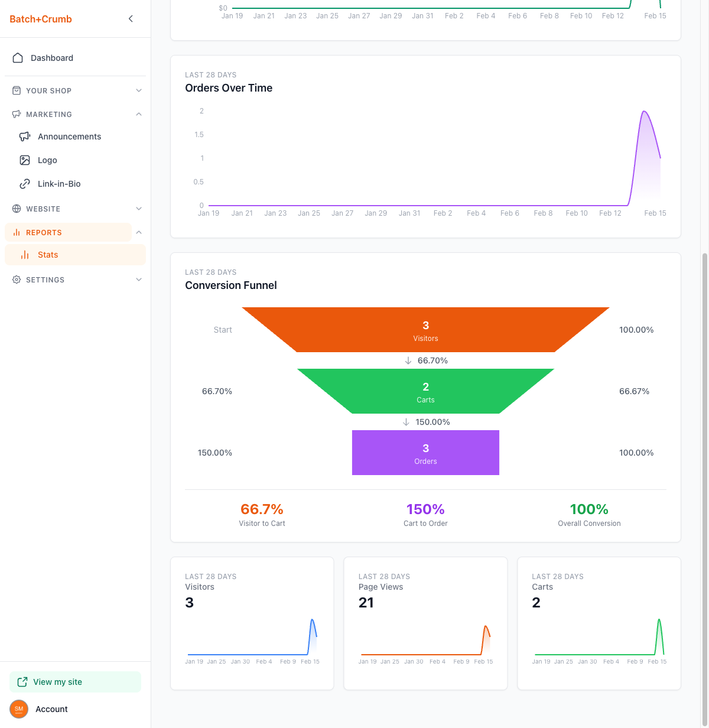Click the purple Orders funnel block
Viewport: 709px width, 728px height.
pyautogui.click(x=425, y=453)
